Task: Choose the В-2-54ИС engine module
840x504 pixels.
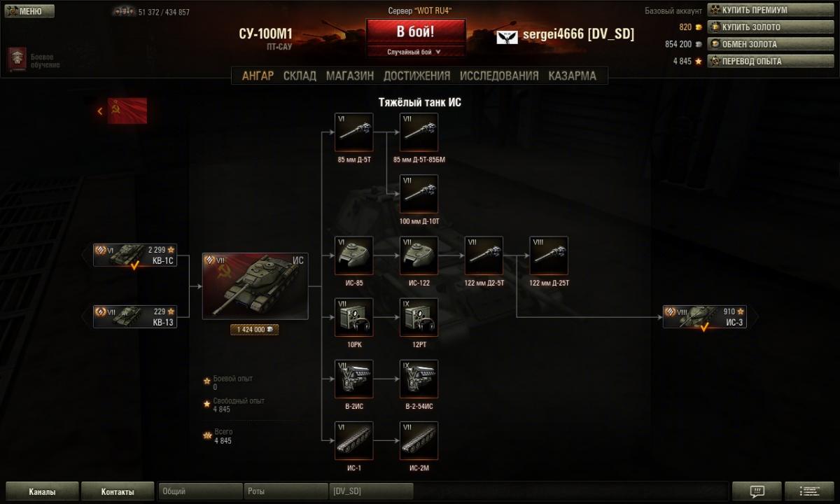Action: pyautogui.click(x=419, y=379)
